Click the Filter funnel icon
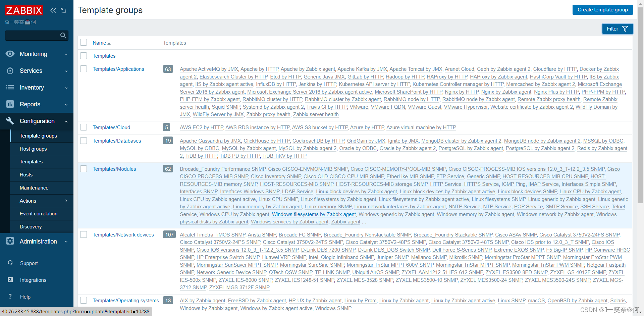Viewport: 644px width, 316px height. 625,29
